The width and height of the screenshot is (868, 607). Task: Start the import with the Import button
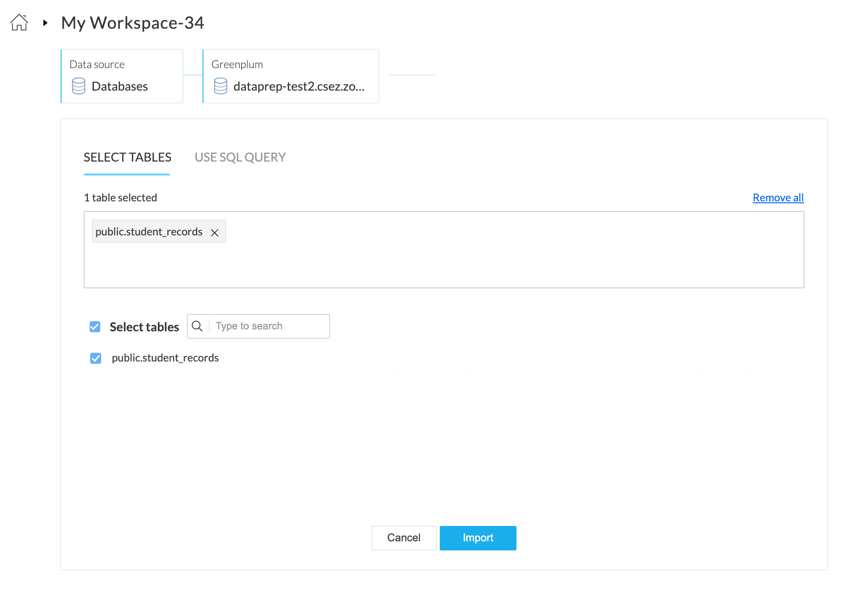coord(478,538)
